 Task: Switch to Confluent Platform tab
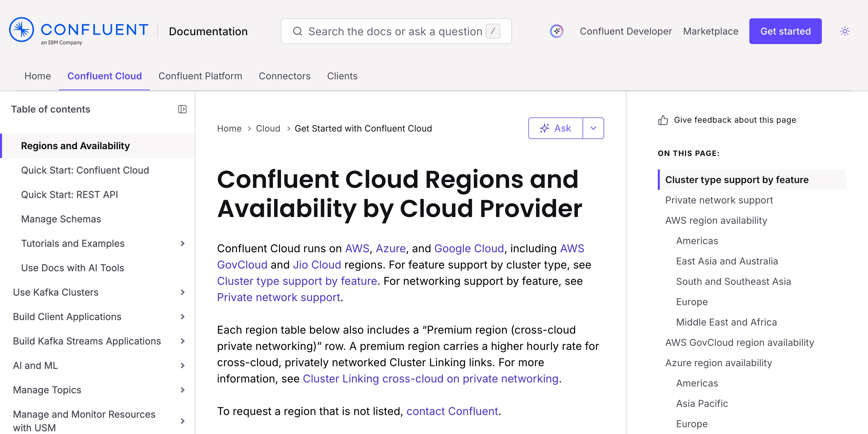200,76
